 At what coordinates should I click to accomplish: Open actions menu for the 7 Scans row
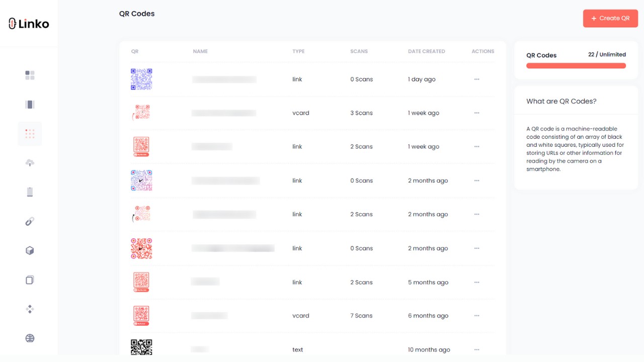coord(476,316)
